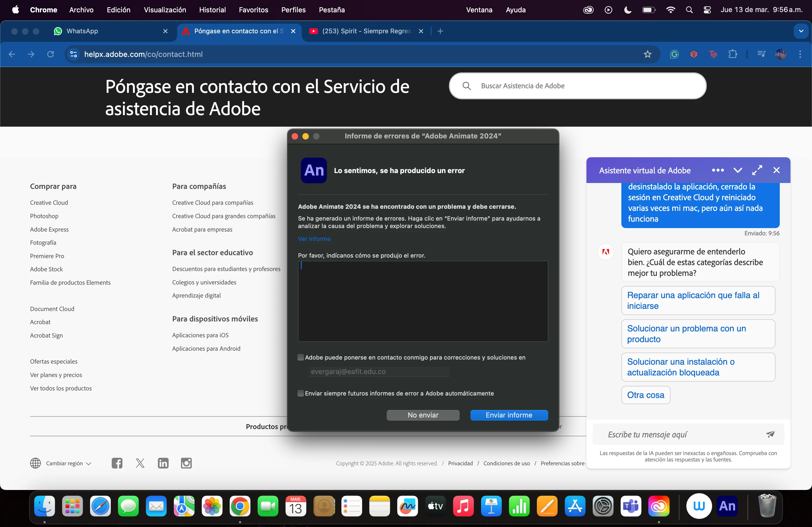Launch Adobe Animate from the Dock
Image resolution: width=812 pixels, height=527 pixels.
point(727,506)
